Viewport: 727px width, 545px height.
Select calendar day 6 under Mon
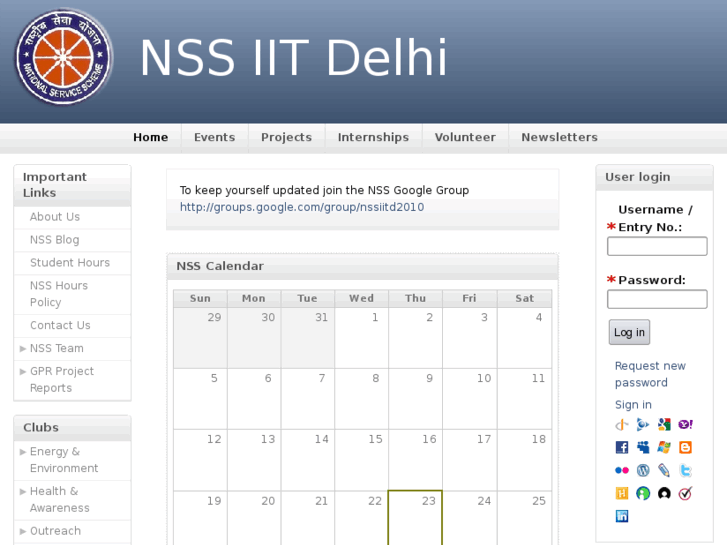coord(254,399)
